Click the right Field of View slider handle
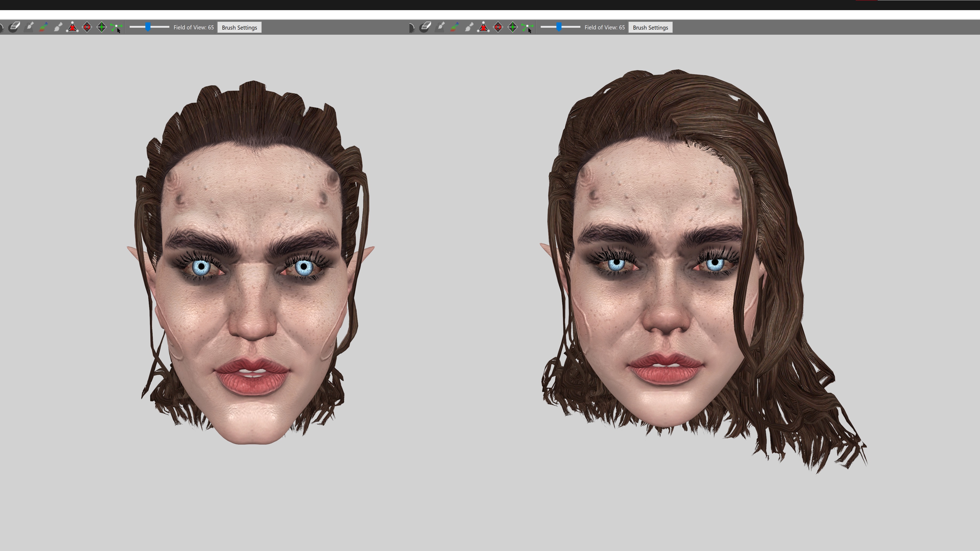This screenshot has width=980, height=551. (559, 27)
